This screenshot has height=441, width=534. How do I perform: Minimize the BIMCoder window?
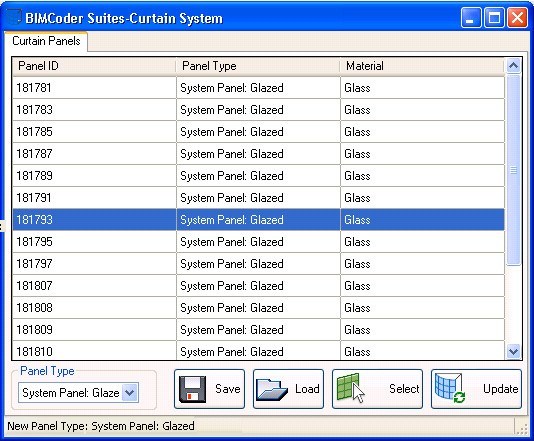coord(471,17)
